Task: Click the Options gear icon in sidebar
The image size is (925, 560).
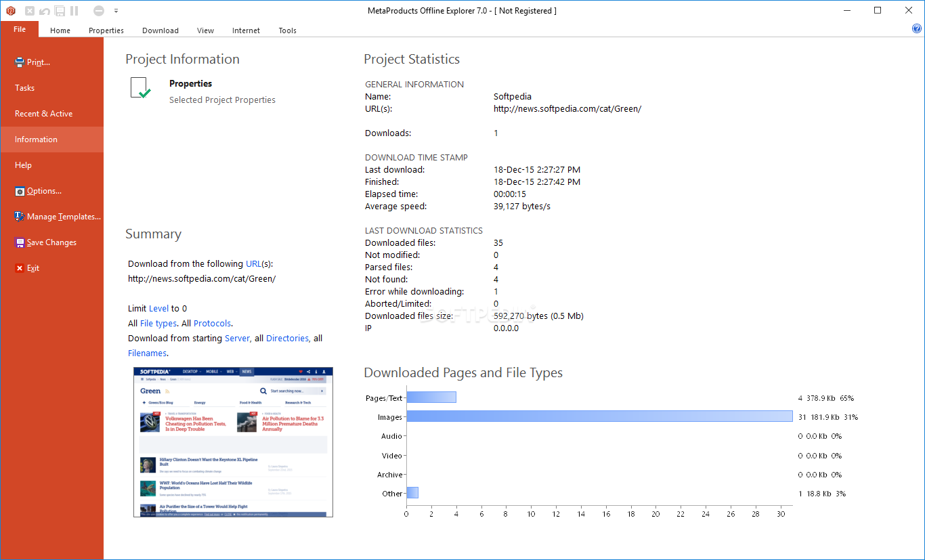Action: tap(20, 192)
